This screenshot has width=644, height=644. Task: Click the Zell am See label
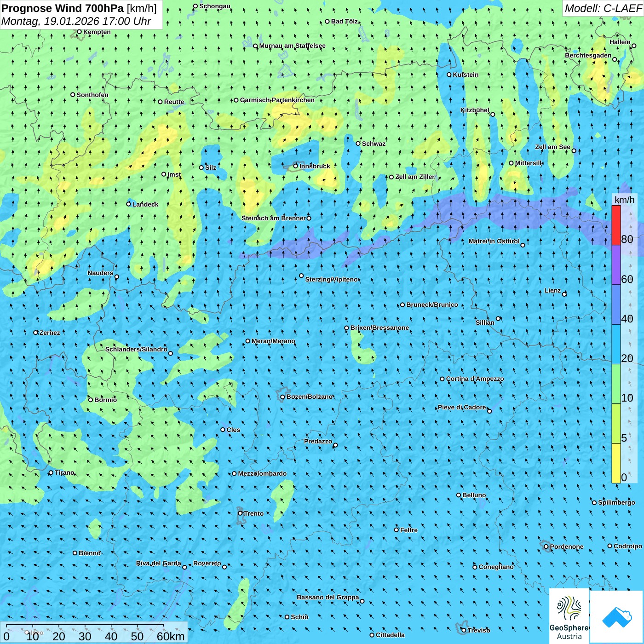pyautogui.click(x=552, y=147)
